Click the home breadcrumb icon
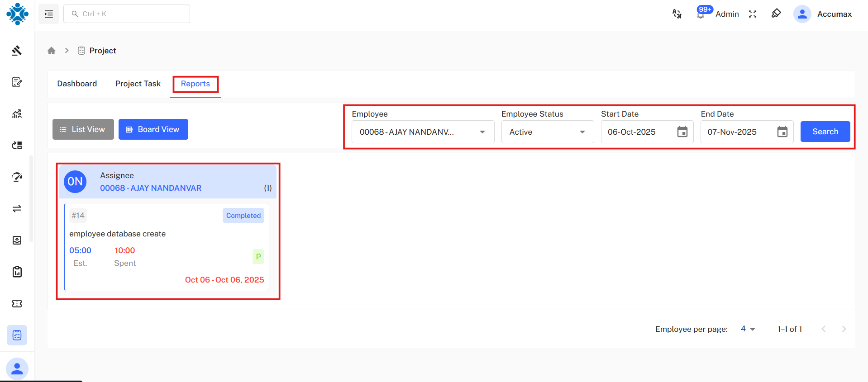Screen dimensions: 868x382 pyautogui.click(x=52, y=51)
